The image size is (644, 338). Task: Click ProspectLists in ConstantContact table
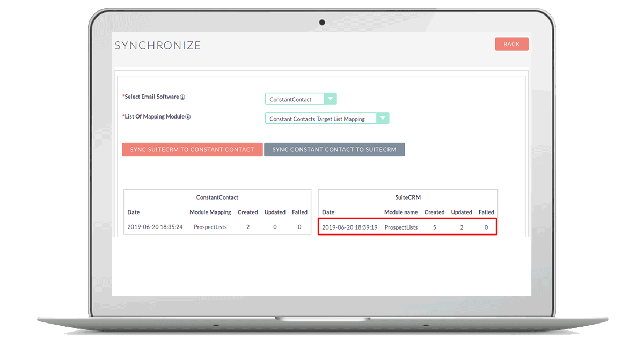click(210, 227)
